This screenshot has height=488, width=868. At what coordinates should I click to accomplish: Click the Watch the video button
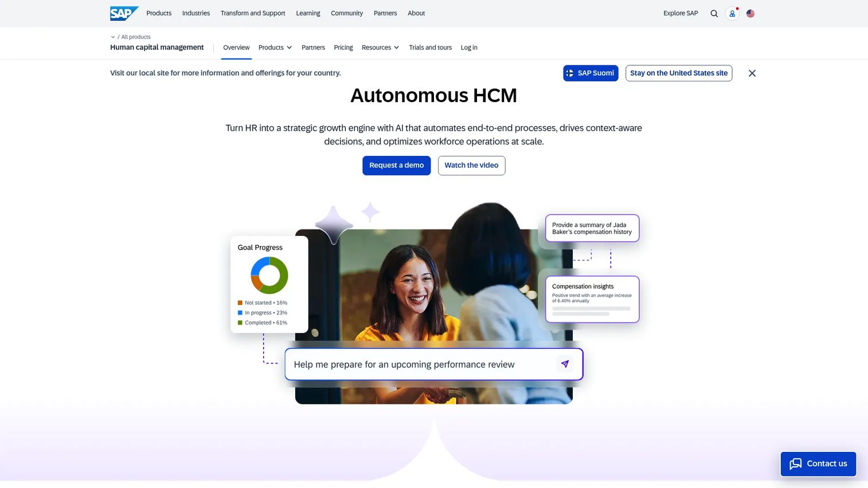click(x=471, y=165)
